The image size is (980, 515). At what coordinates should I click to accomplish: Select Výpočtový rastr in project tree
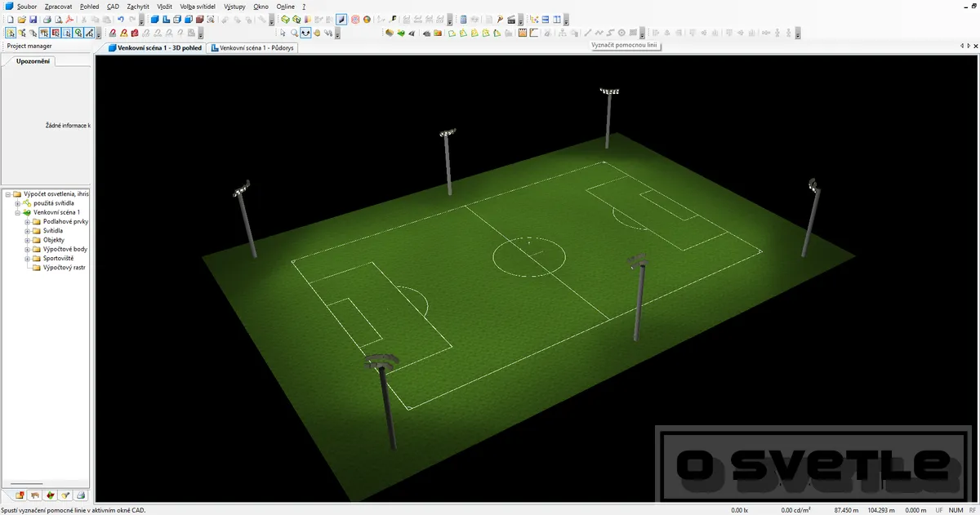pyautogui.click(x=64, y=268)
